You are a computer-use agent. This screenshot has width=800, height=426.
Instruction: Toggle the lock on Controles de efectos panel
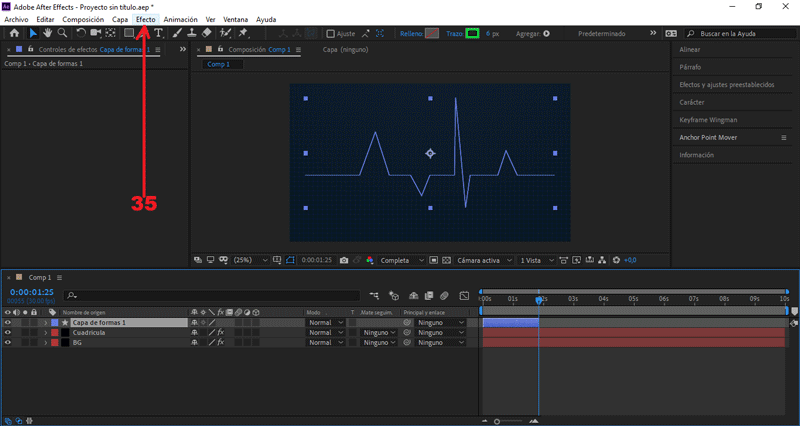click(31, 49)
